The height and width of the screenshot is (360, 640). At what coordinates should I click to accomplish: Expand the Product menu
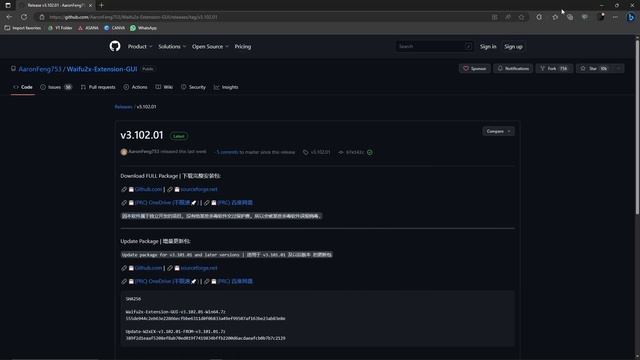click(140, 47)
